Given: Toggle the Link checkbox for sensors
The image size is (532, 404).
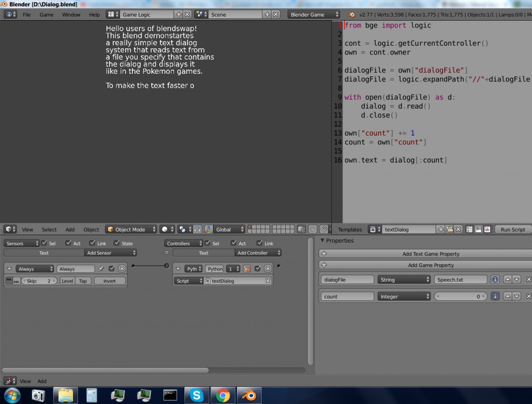Looking at the screenshot, I should tap(92, 243).
